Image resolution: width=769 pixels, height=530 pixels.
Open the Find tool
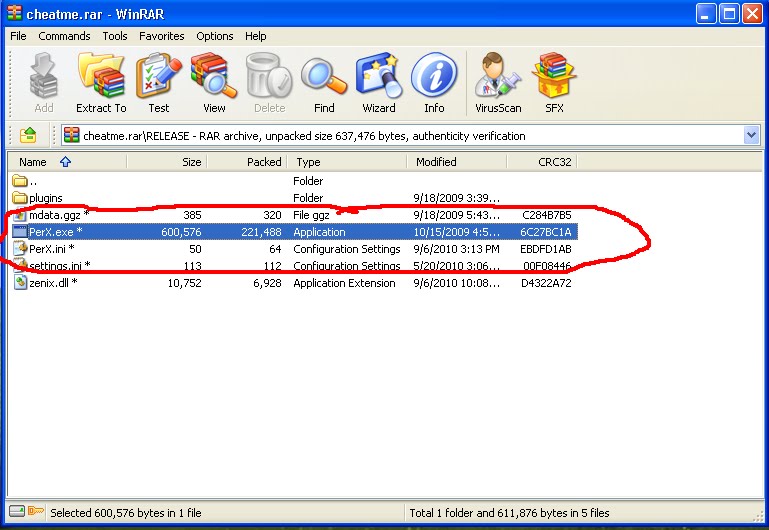click(324, 82)
